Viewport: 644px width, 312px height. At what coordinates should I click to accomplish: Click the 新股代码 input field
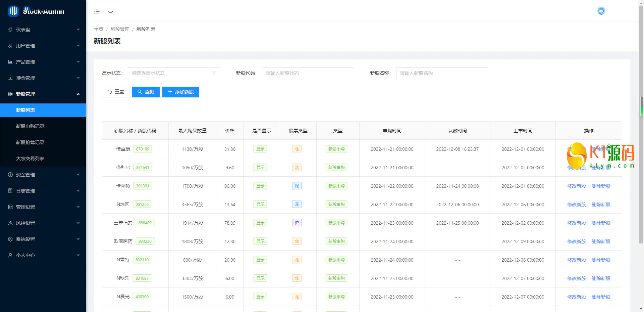click(308, 73)
